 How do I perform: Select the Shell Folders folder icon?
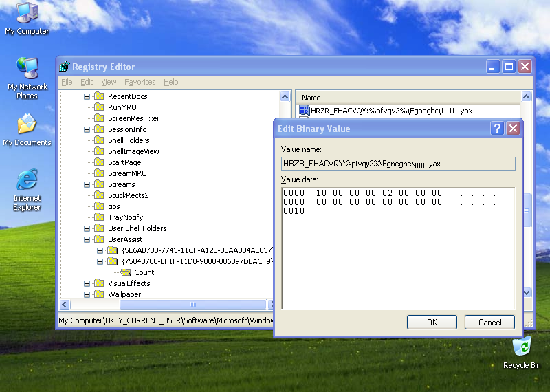tap(100, 140)
